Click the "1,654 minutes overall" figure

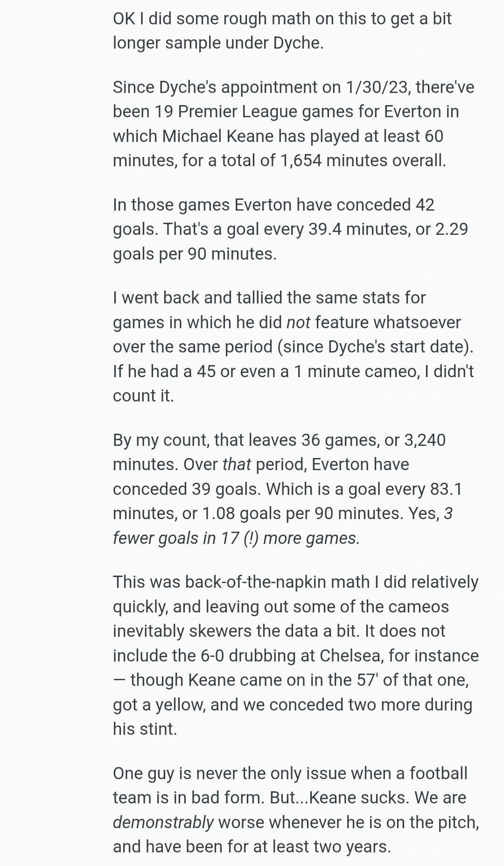(x=363, y=161)
